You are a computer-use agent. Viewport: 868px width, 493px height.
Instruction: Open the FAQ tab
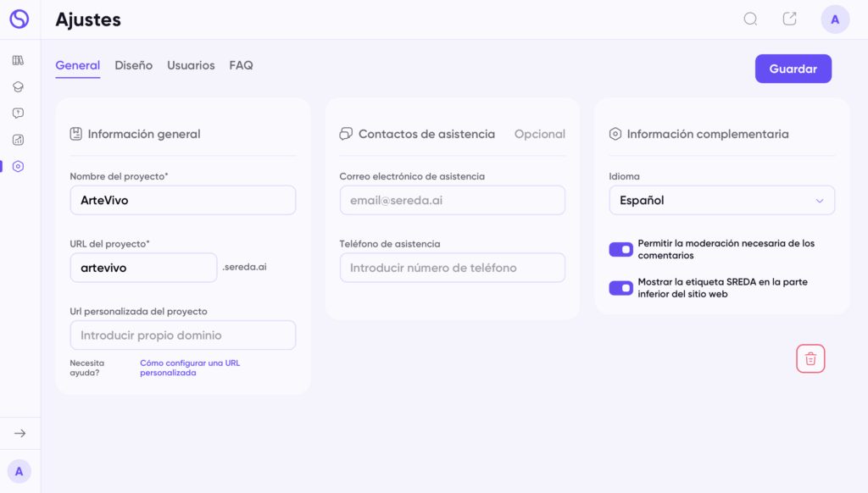(241, 65)
